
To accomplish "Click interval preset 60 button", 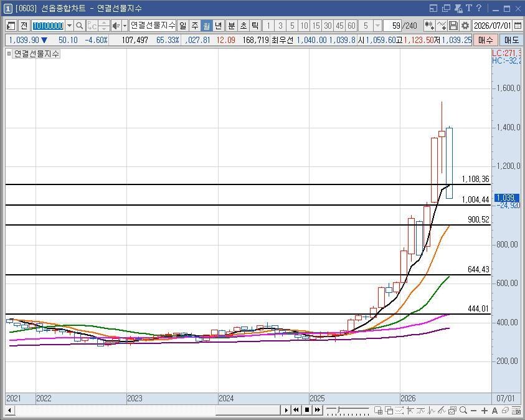I will [x=351, y=26].
